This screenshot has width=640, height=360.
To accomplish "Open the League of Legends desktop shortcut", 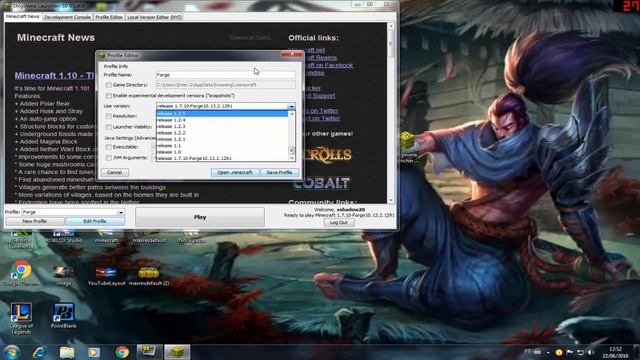I will coord(21,318).
